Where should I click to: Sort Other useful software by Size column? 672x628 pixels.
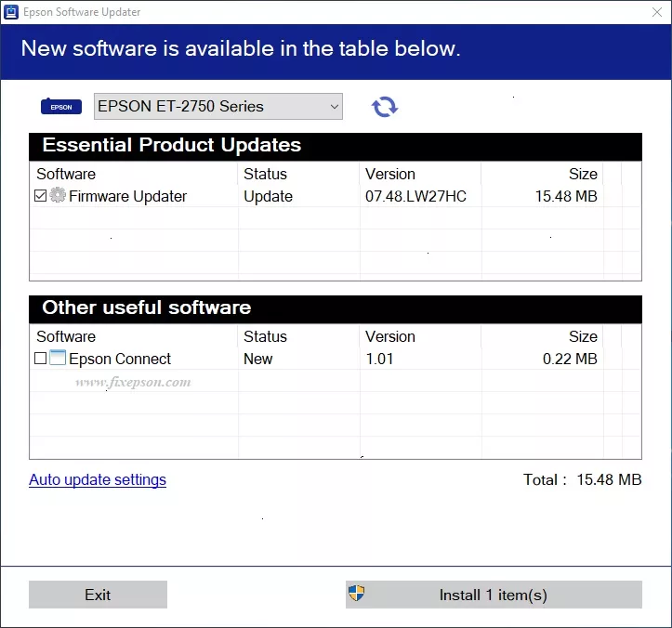pyautogui.click(x=583, y=336)
